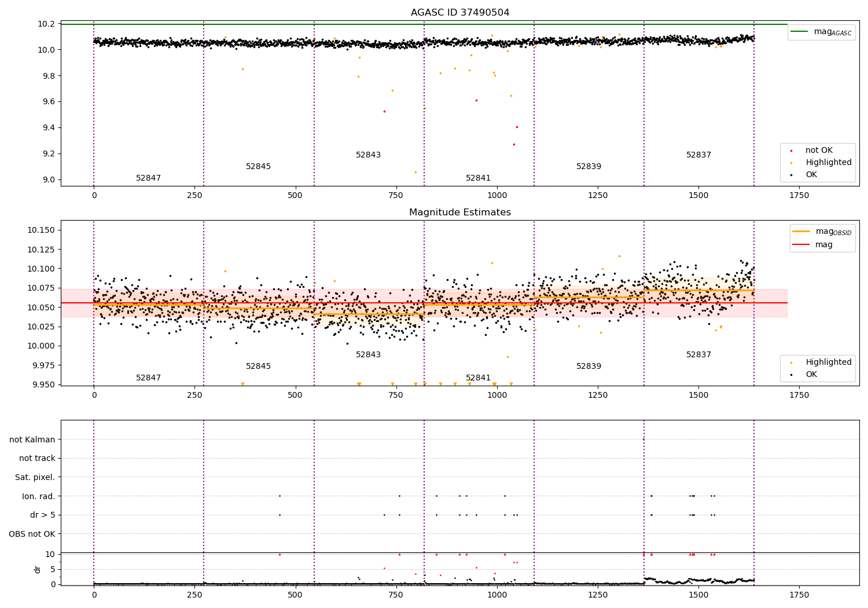
Task: Click OBSID label 52841 in the top plot
Action: coord(478,178)
